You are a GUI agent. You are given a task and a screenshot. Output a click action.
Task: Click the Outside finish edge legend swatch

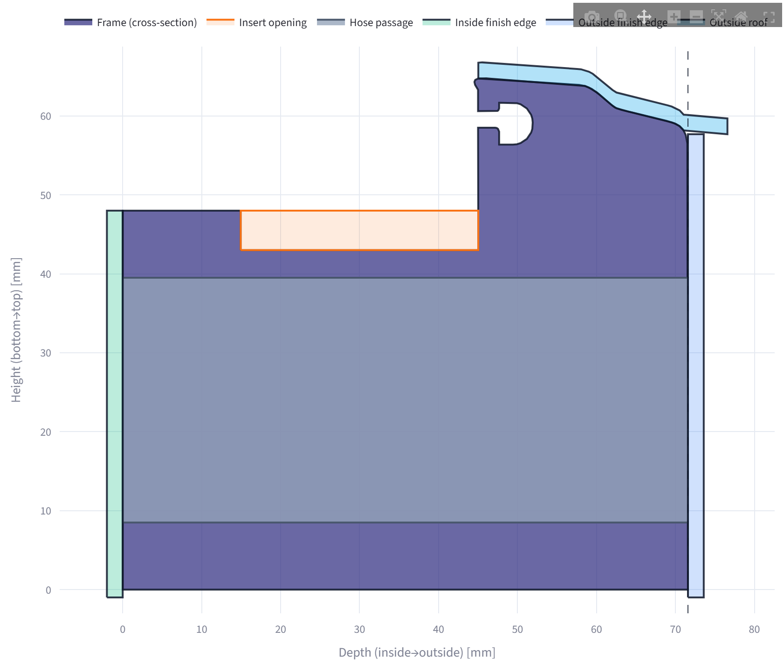(559, 22)
